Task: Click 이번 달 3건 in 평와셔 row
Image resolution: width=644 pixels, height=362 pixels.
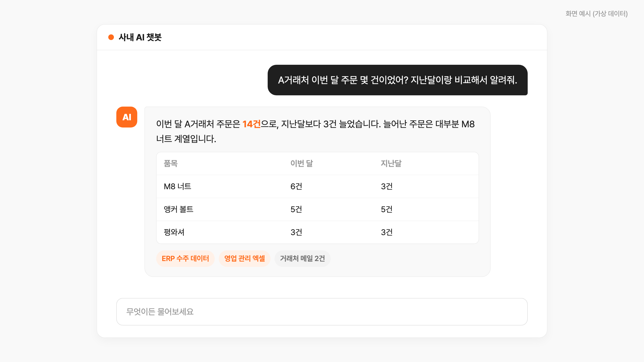Action: (296, 232)
